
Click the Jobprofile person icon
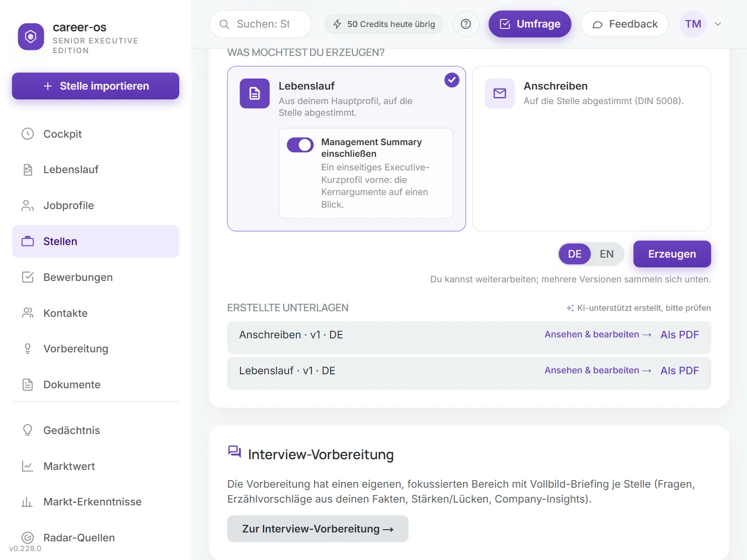click(x=28, y=206)
